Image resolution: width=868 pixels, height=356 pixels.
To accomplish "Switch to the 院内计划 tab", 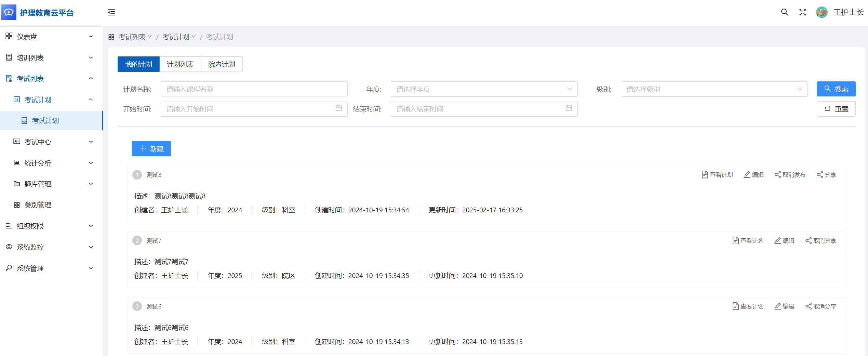I will click(222, 64).
